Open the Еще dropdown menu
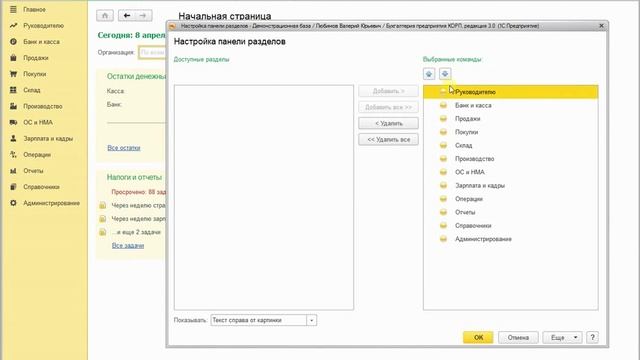This screenshot has width=640, height=360. coord(562,338)
